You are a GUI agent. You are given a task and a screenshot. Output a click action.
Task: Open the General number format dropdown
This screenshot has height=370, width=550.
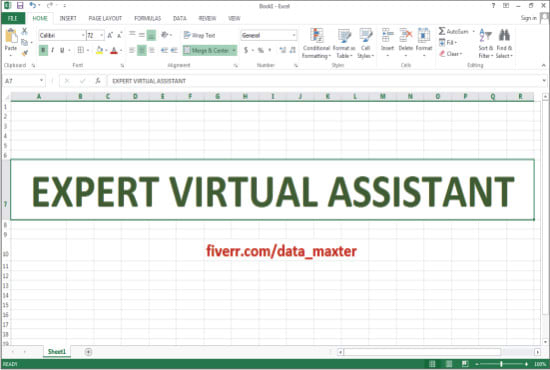[x=294, y=35]
